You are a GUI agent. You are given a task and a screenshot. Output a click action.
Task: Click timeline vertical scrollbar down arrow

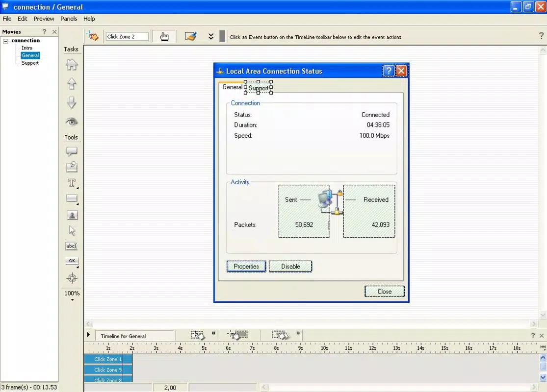tap(543, 378)
